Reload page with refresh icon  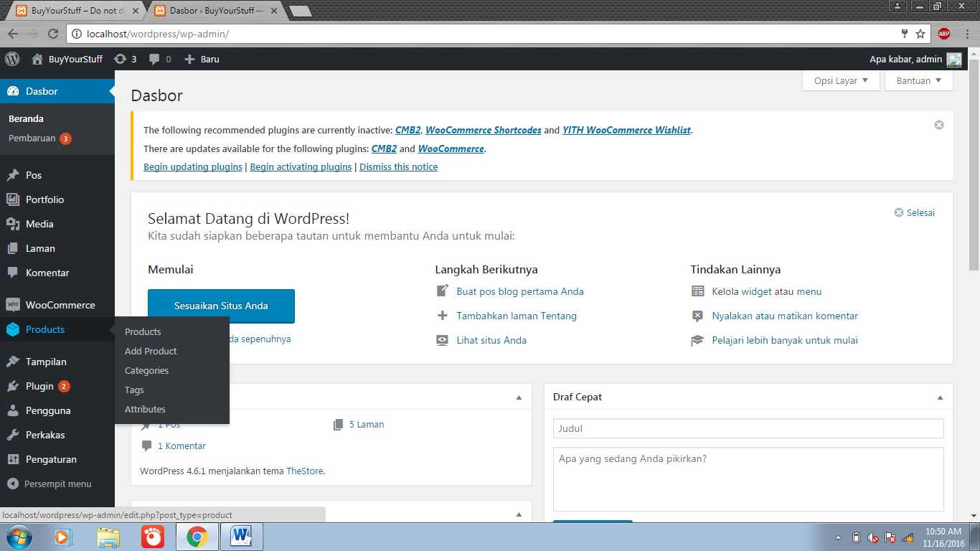(x=52, y=34)
